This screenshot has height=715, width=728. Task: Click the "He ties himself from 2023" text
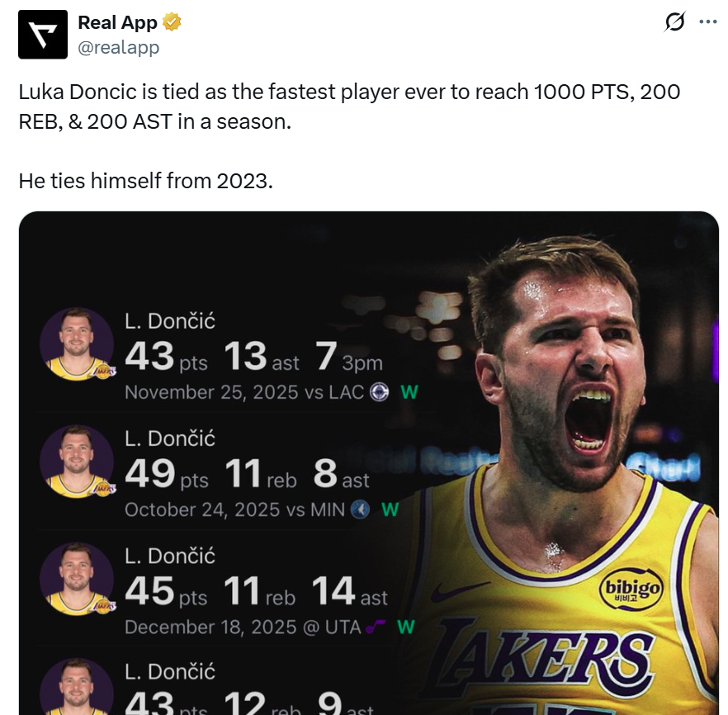[x=145, y=180]
